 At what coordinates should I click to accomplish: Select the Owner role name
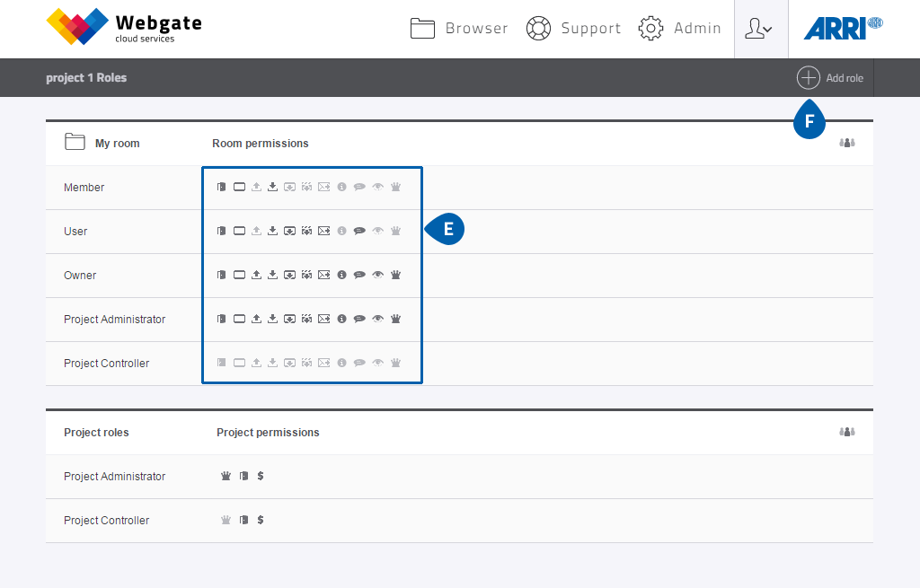pos(80,276)
